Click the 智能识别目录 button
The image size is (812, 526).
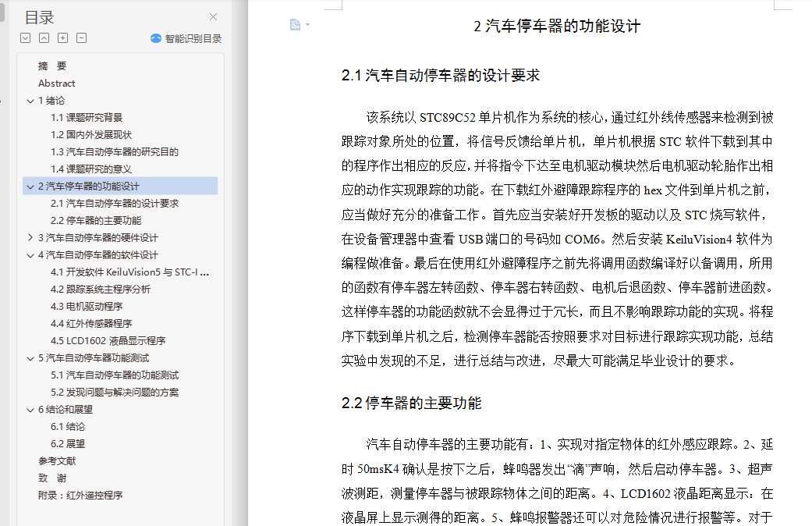pyautogui.click(x=186, y=38)
